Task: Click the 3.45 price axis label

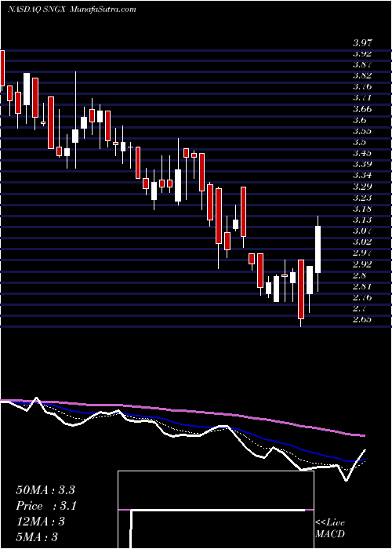Action: [x=362, y=154]
